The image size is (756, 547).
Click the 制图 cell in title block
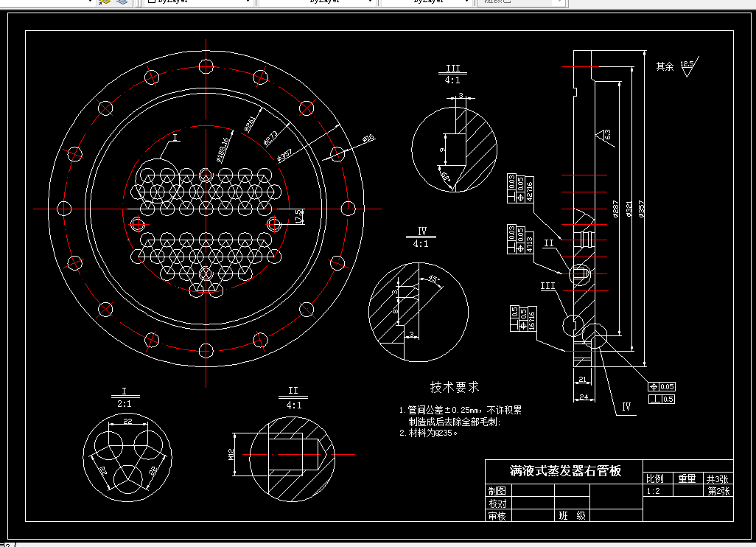[x=497, y=490]
